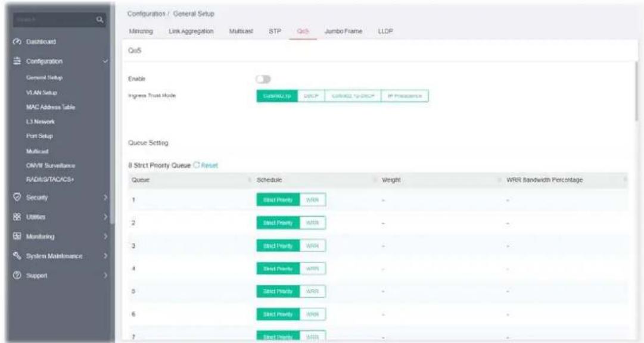Switch to the Jumbo Frame tab
Viewport: 644px width, 343px height.
(343, 31)
